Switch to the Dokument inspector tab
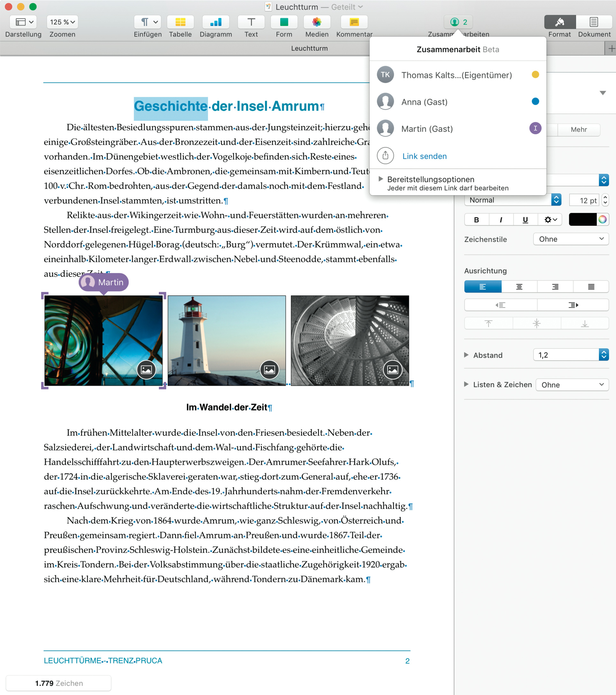Screen dimensions: 616x695 [594, 22]
